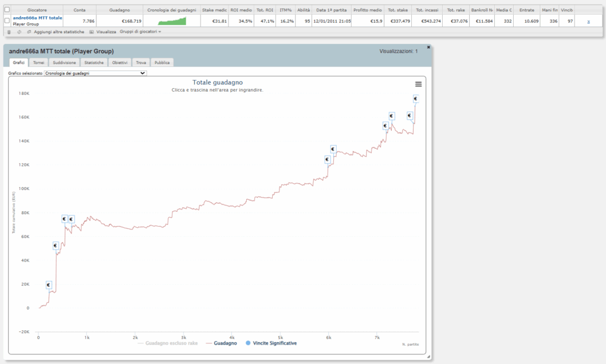The height and width of the screenshot is (364, 606).
Task: Click the refresh arrows icon below the table
Action: pyautogui.click(x=20, y=32)
